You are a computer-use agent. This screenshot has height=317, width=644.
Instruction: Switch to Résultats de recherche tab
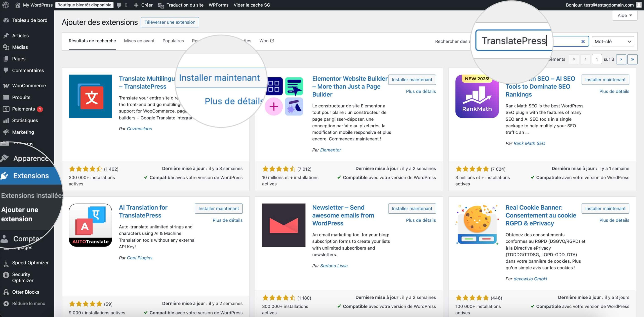[x=92, y=41]
